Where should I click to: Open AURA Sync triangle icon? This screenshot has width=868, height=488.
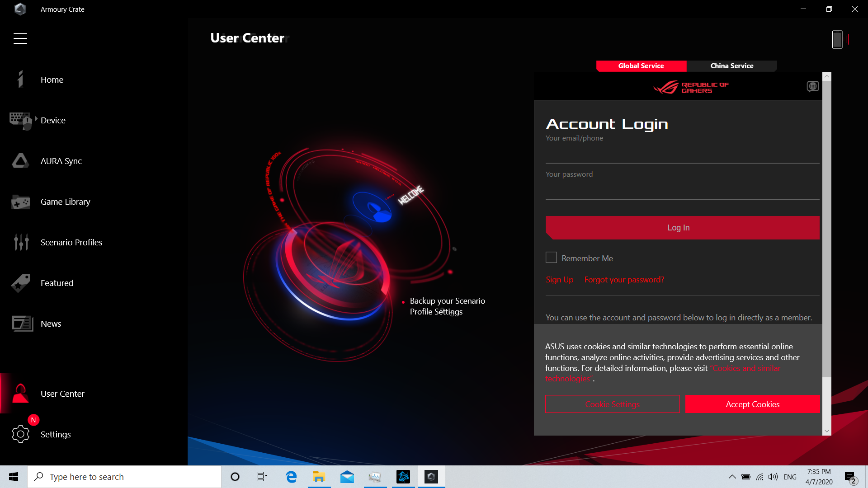pos(20,161)
